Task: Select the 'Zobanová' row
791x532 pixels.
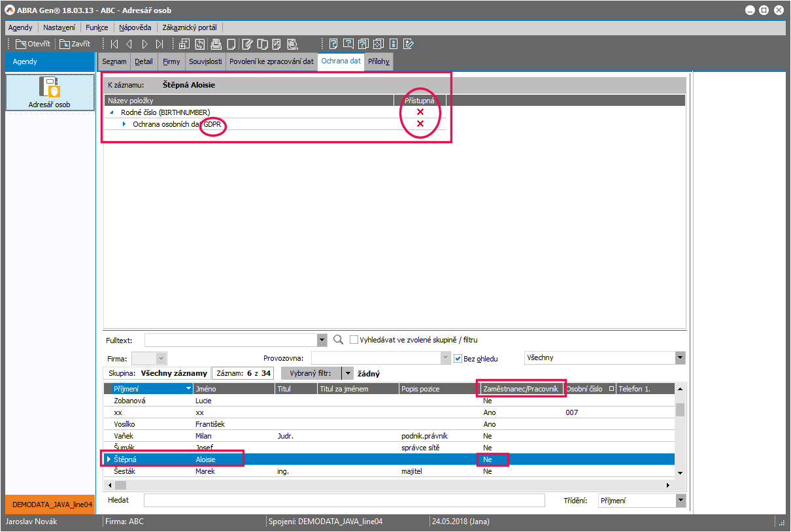Action: tap(389, 401)
